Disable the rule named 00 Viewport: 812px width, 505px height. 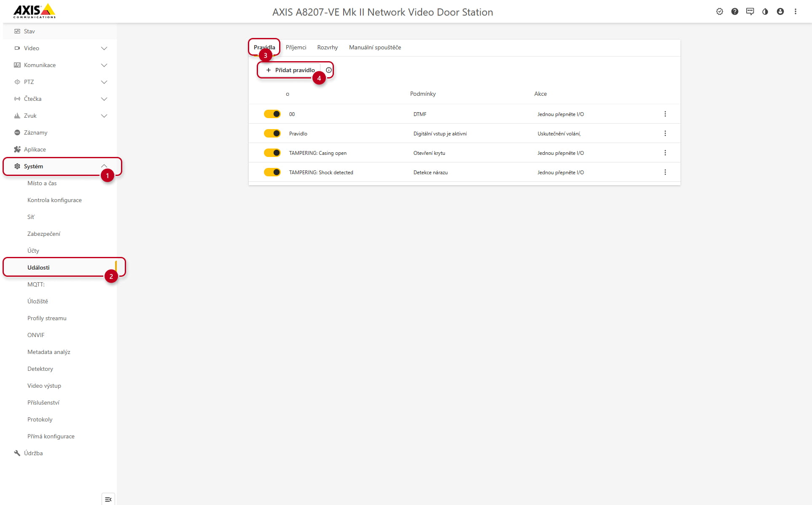[x=272, y=114]
